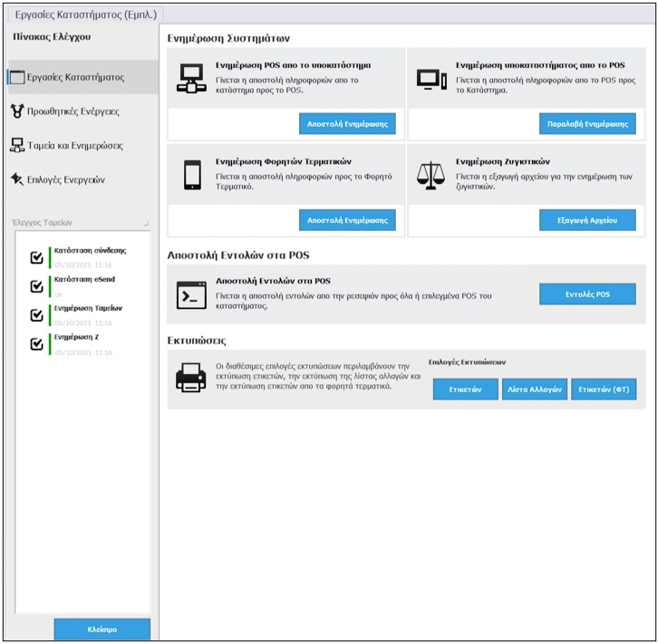The height and width of the screenshot is (644, 658).
Task: Click the Εντολές POS button
Action: click(x=586, y=294)
